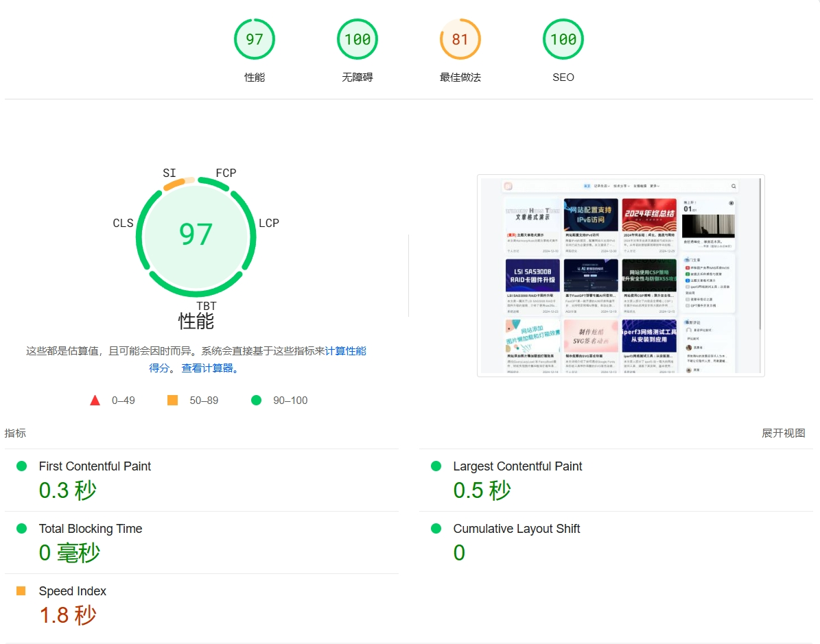Image resolution: width=820 pixels, height=644 pixels.
Task: Click the page screenshot thumbnail
Action: coord(620,276)
